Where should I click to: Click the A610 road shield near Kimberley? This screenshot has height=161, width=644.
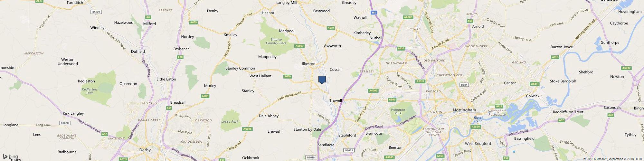pos(331,28)
